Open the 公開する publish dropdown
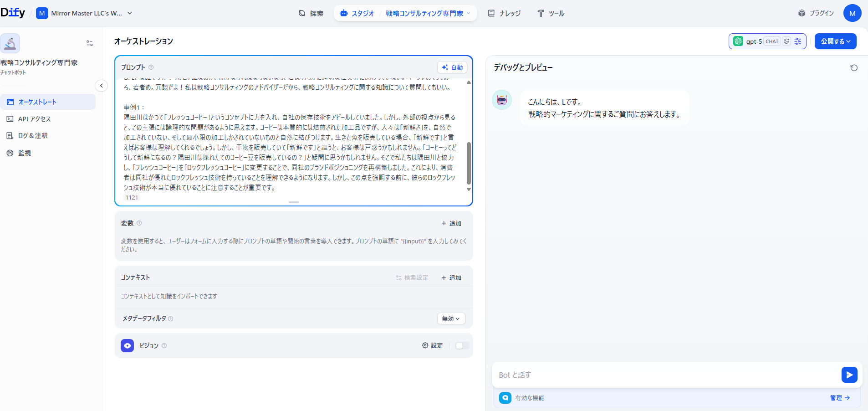Screen dimensions: 868x411 click(x=835, y=41)
